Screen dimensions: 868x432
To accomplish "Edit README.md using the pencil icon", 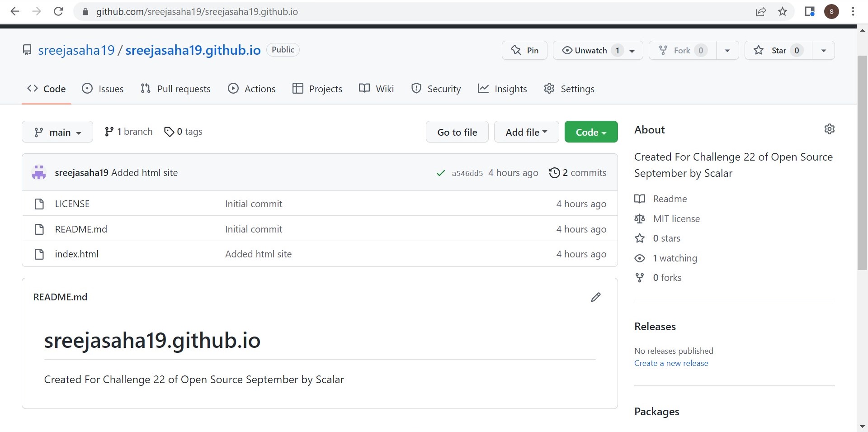I will pyautogui.click(x=595, y=297).
